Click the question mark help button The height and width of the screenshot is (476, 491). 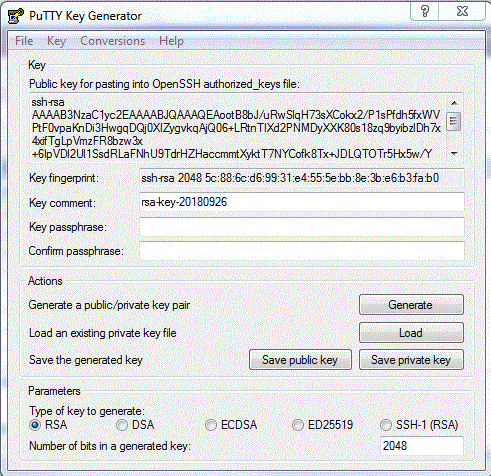pyautogui.click(x=424, y=11)
